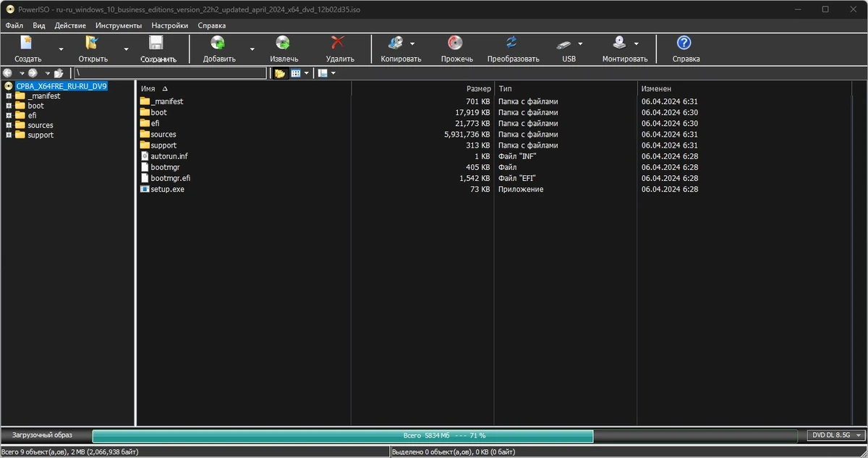Screen dimensions: 868x458
Task: Click the panel layout icon
Action: tap(323, 73)
